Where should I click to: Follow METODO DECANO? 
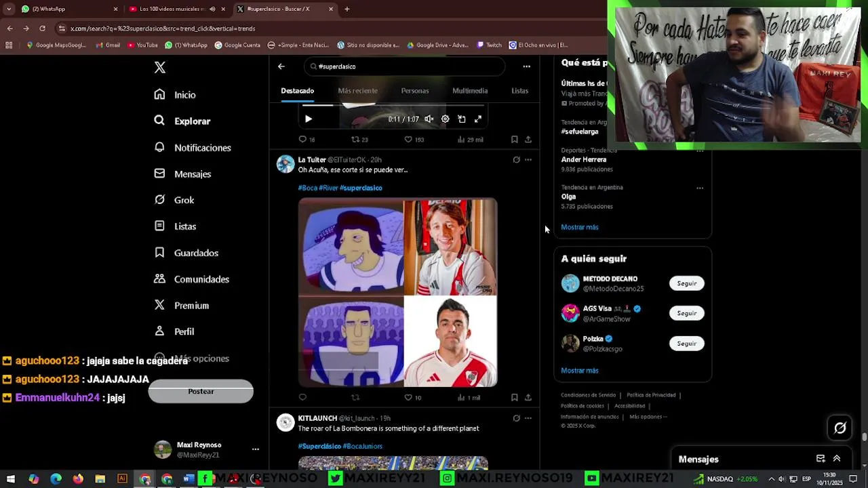click(x=687, y=283)
